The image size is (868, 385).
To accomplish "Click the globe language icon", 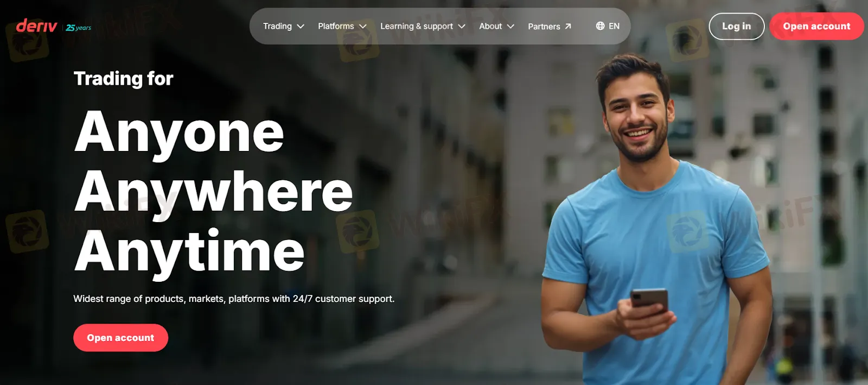I will pyautogui.click(x=600, y=26).
